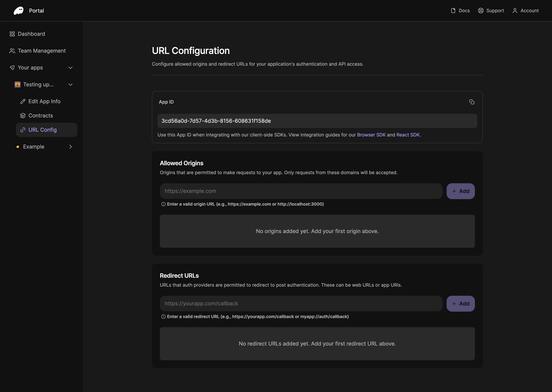Click the Edit App Info pencil icon

tap(23, 101)
